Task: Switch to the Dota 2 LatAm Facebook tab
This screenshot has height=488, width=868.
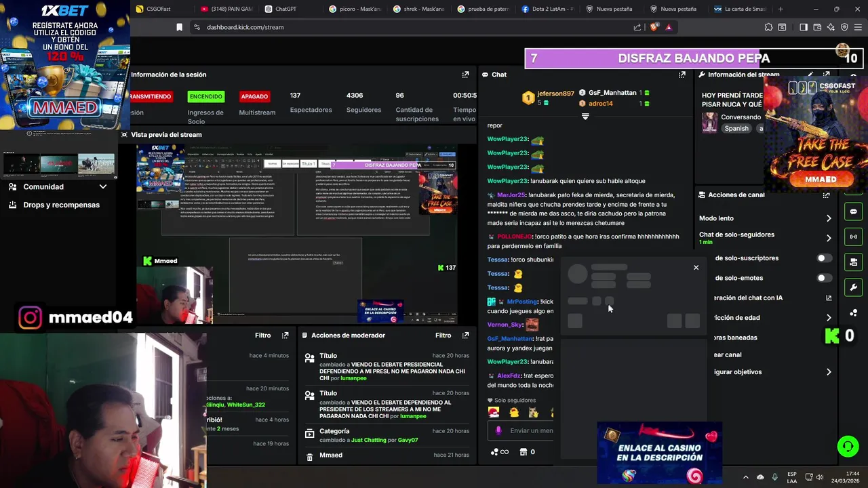Action: coord(547,9)
